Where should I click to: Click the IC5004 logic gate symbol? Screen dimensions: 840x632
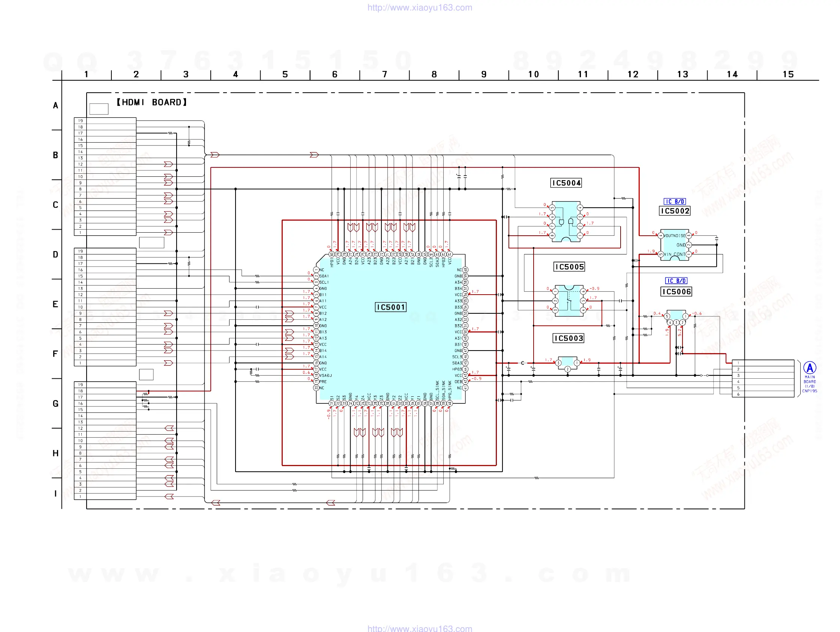[x=566, y=221]
